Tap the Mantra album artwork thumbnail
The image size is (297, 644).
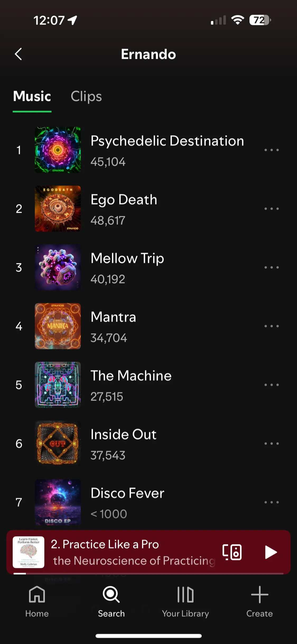(58, 326)
